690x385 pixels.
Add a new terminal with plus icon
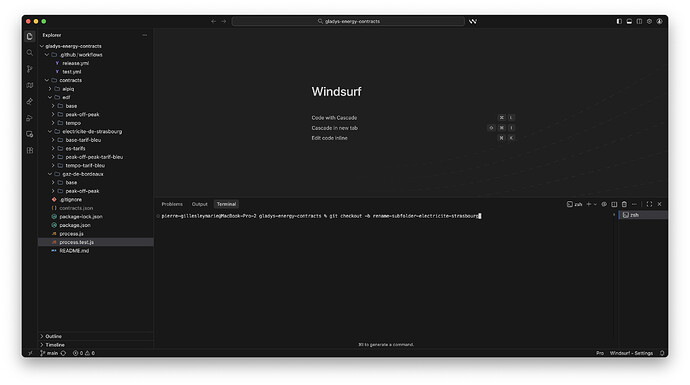[588, 204]
